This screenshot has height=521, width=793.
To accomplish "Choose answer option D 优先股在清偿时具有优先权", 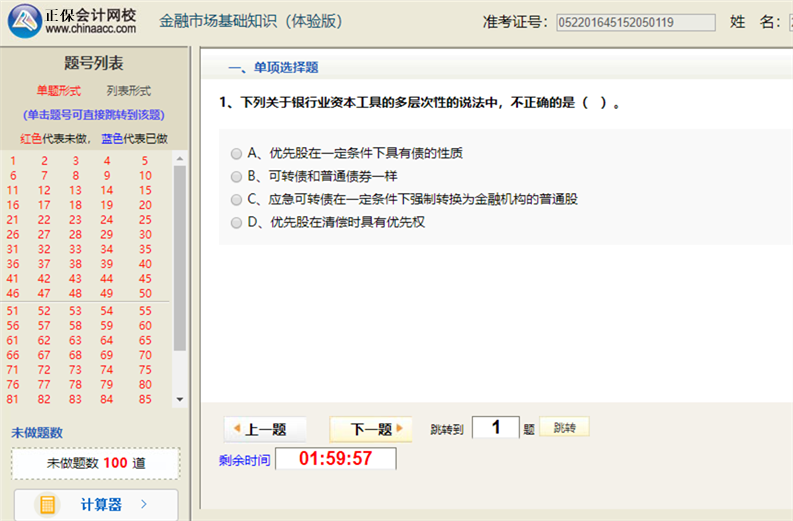I will [236, 223].
